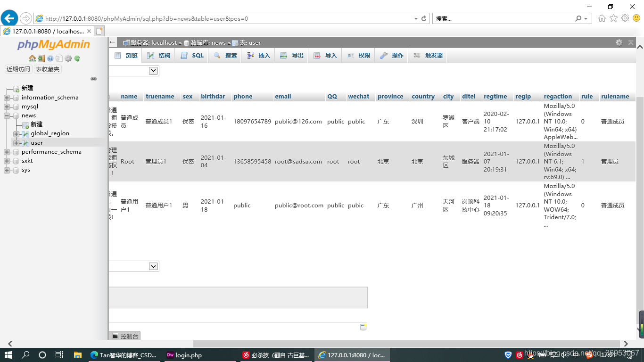
Task: Expand mysql database node
Action: coord(7,107)
